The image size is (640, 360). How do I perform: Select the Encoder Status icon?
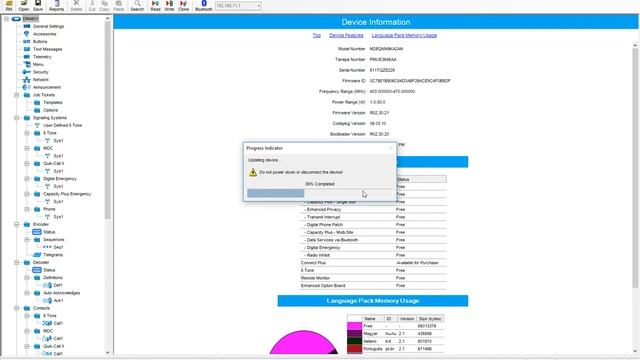pos(37,232)
